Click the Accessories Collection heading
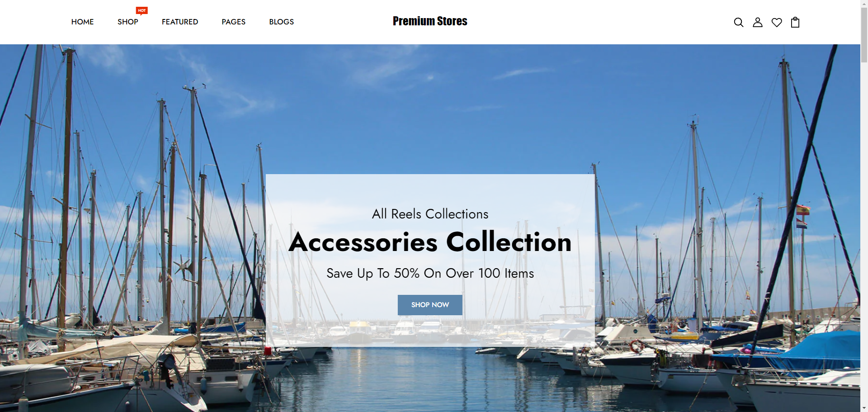The width and height of the screenshot is (868, 412). point(430,242)
